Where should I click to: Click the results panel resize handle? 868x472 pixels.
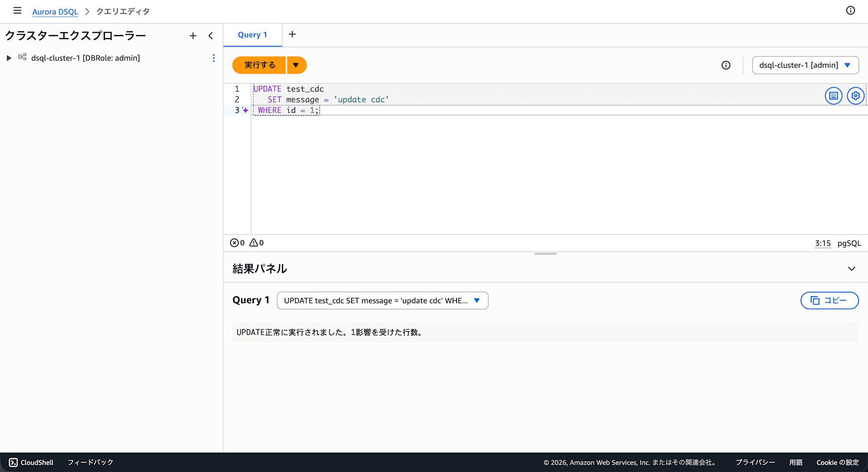(x=546, y=254)
